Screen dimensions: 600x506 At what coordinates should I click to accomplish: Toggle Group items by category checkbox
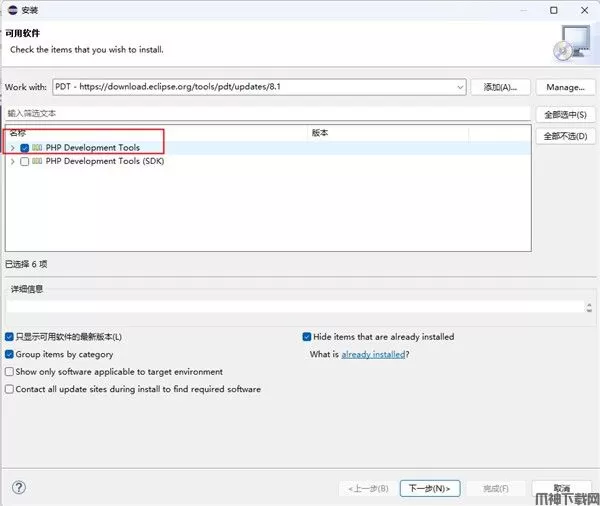click(10, 354)
